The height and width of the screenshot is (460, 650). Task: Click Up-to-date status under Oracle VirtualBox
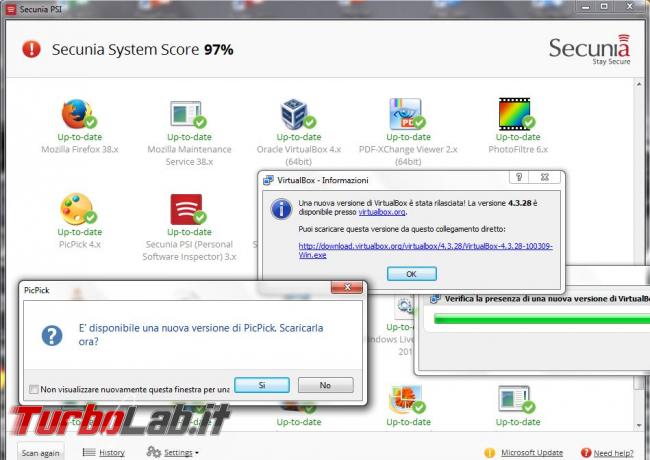298,137
